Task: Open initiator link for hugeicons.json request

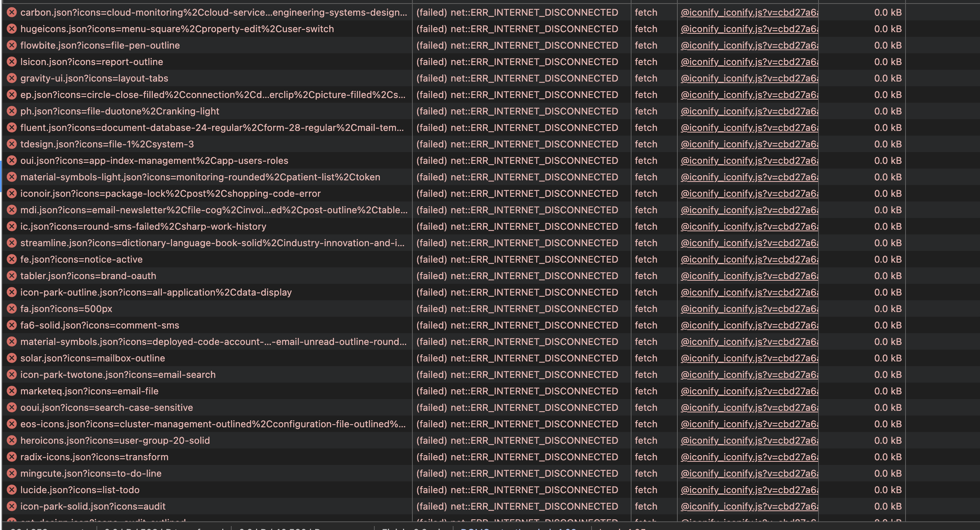Action: click(749, 29)
